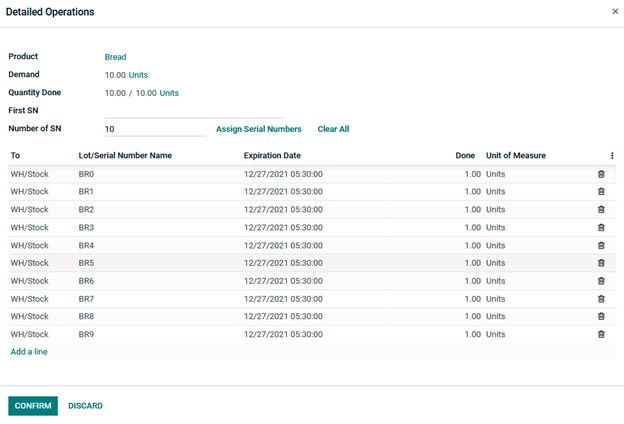Image resolution: width=624 pixels, height=424 pixels.
Task: Click the First SN input field
Action: coord(193,111)
